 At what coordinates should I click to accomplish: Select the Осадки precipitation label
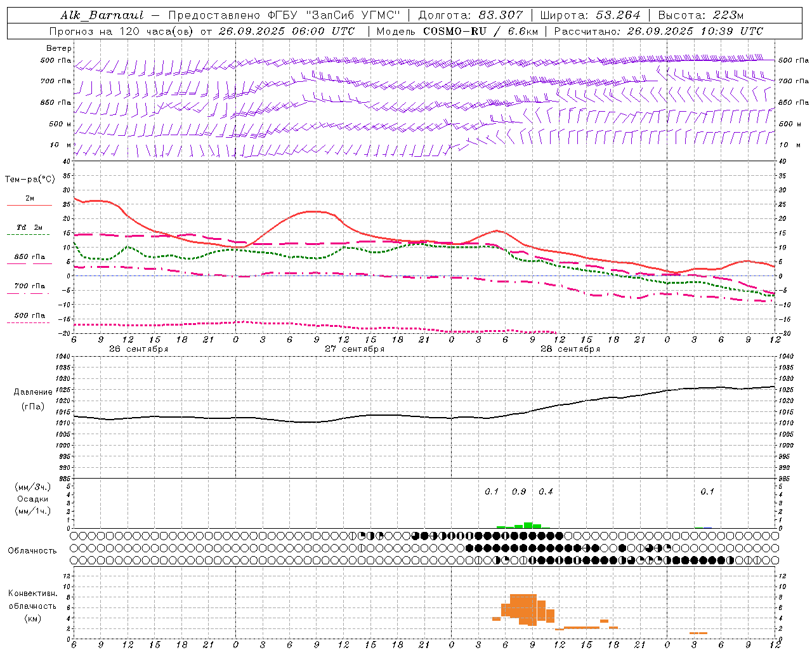[x=33, y=499]
